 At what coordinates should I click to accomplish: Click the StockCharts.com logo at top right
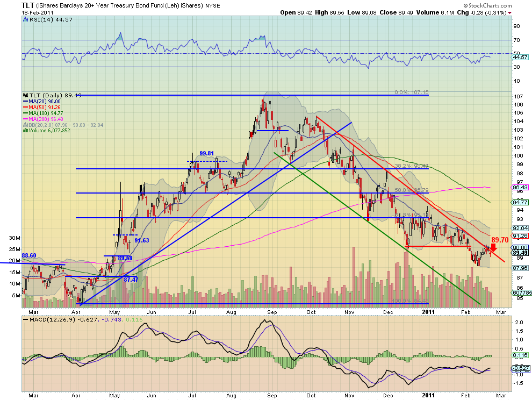487,5
